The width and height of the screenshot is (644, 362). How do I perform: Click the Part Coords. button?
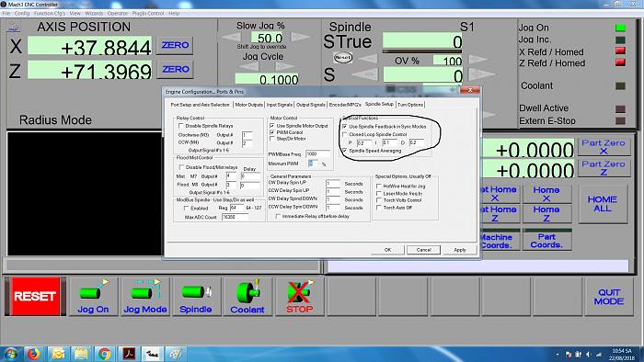pyautogui.click(x=546, y=241)
